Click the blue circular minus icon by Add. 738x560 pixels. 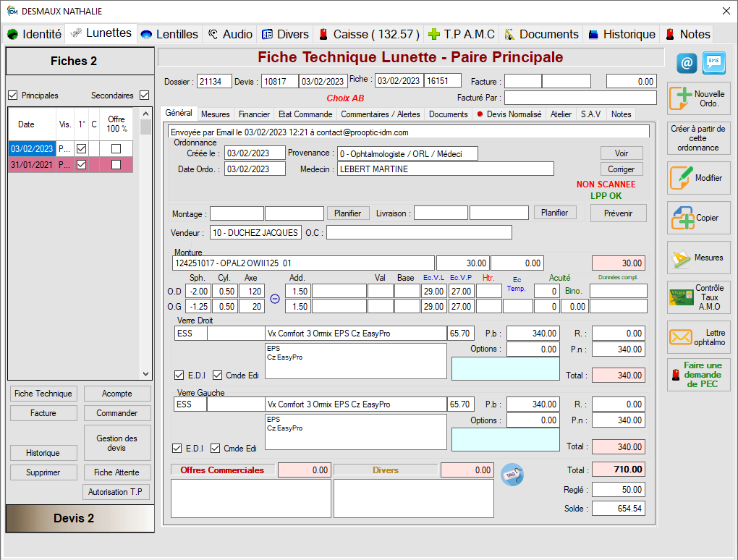tap(275, 298)
